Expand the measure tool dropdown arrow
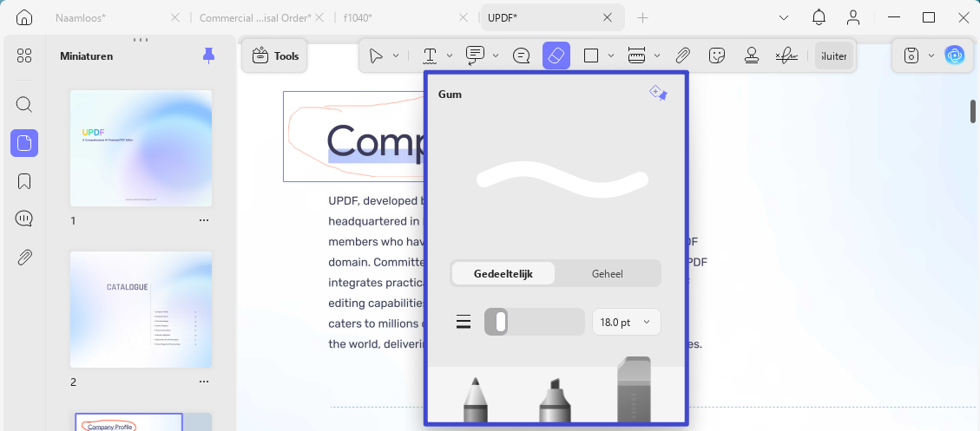The height and width of the screenshot is (431, 980). click(657, 56)
